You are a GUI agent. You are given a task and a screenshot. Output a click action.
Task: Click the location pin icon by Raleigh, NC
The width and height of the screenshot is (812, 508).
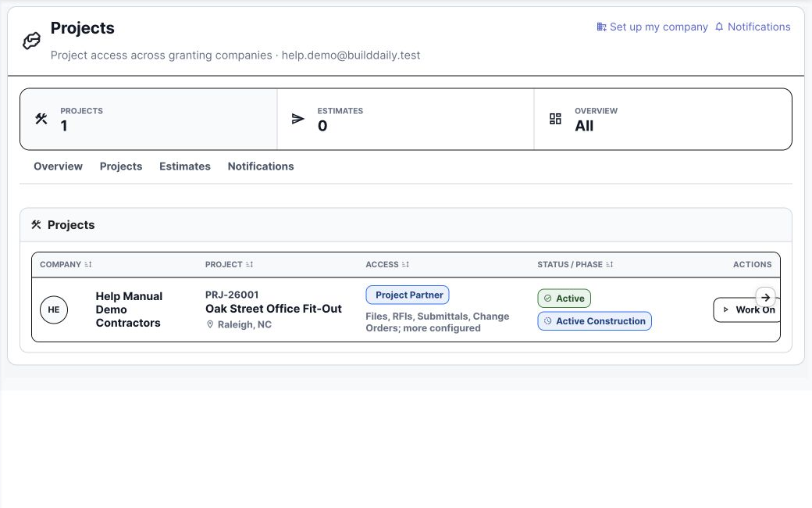210,324
